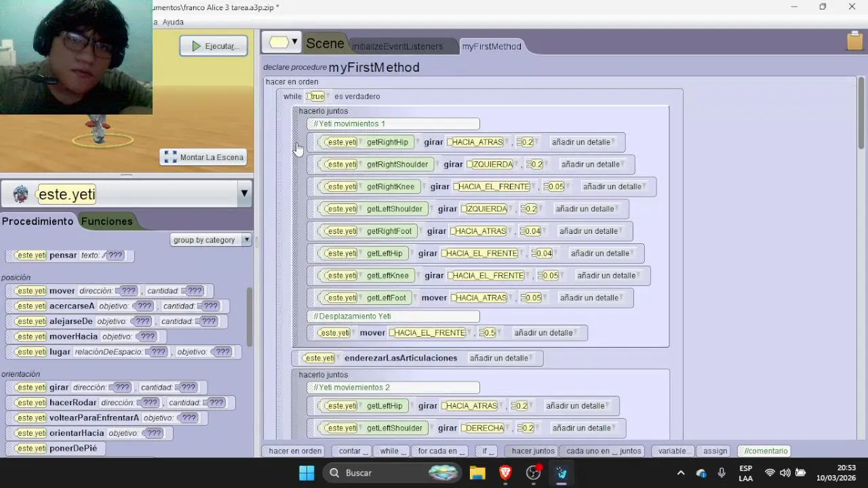Select the //comentario tile
The image size is (868, 488).
point(766,451)
